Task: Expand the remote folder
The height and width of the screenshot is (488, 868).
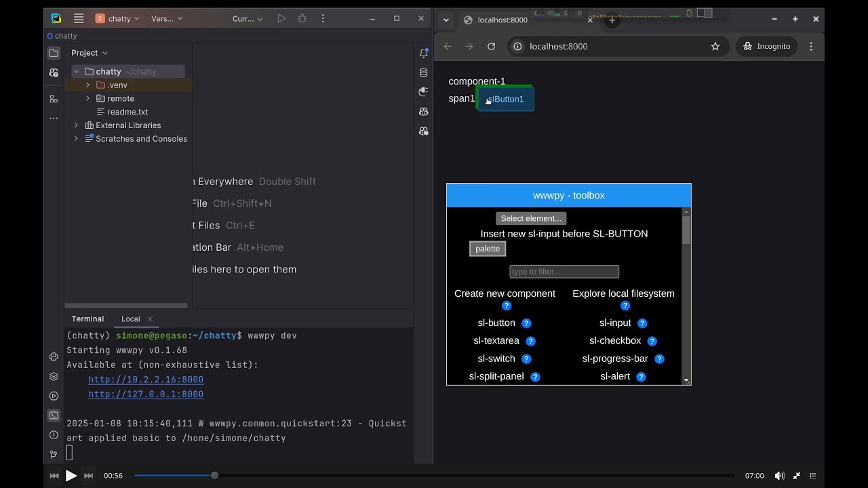Action: pyautogui.click(x=87, y=98)
